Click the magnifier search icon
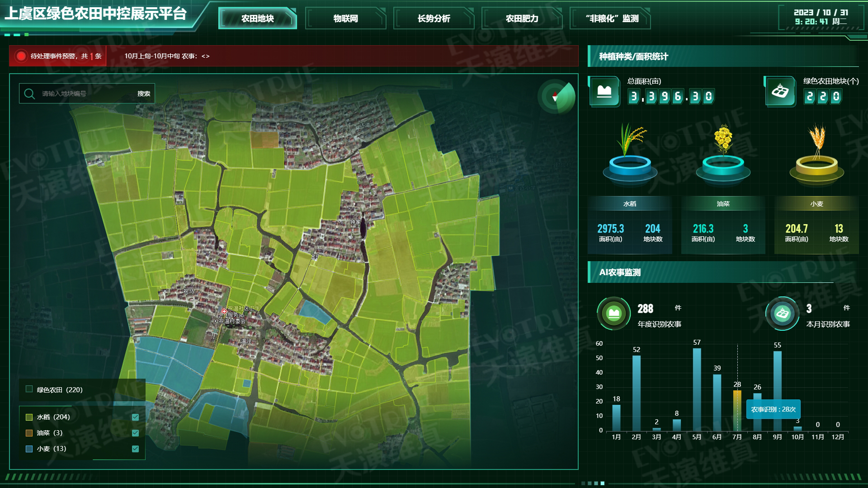 coord(29,94)
